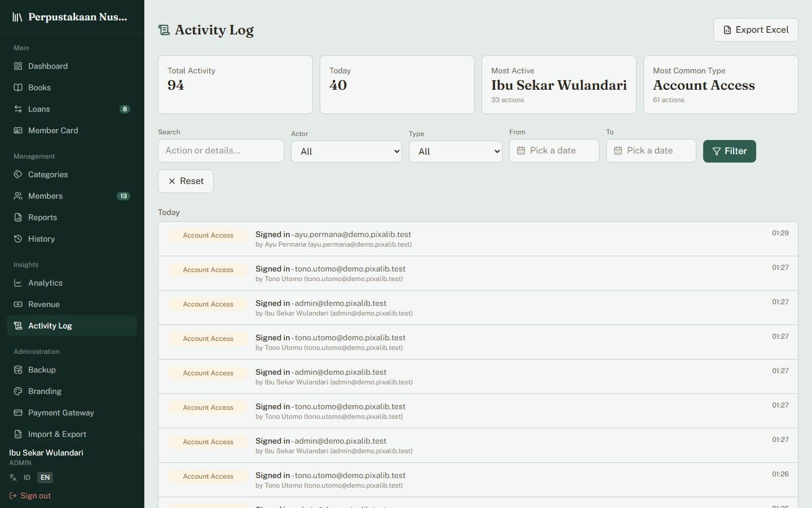Screen dimensions: 812x508
Task: Click the ayu.permana sign-in entry
Action: pyautogui.click(x=478, y=239)
